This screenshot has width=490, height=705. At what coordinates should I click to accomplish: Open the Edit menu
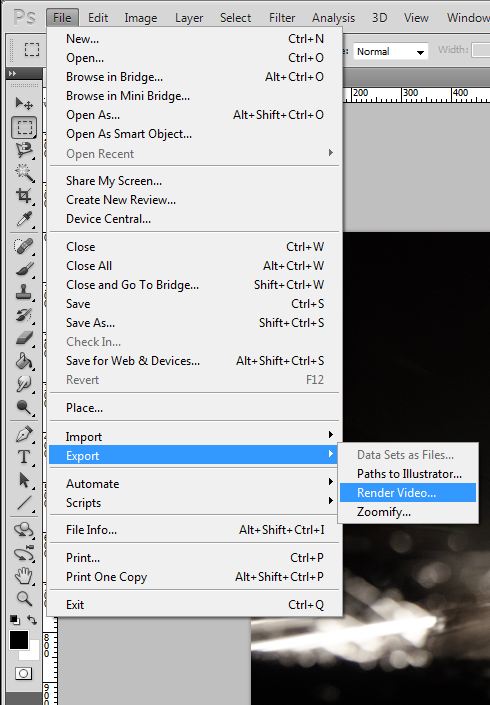pos(98,18)
